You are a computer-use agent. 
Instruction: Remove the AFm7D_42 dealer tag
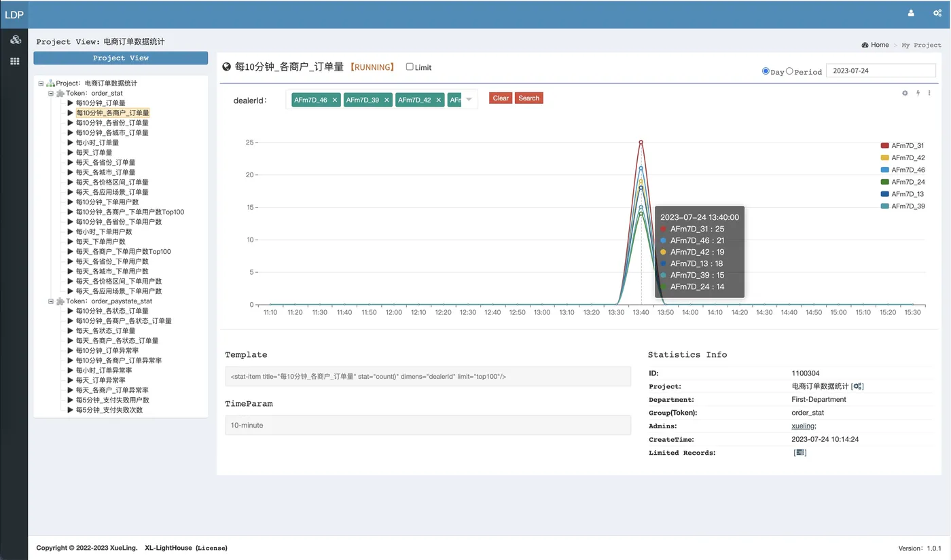(x=439, y=100)
